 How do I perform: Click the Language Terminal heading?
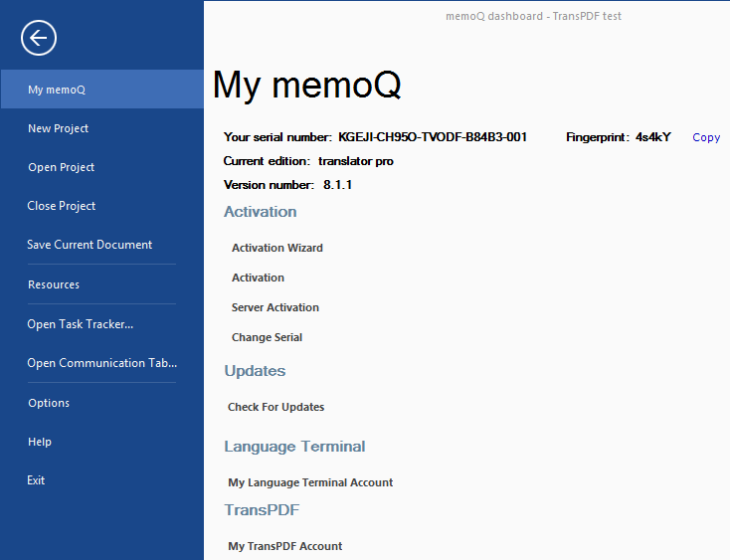tap(294, 447)
